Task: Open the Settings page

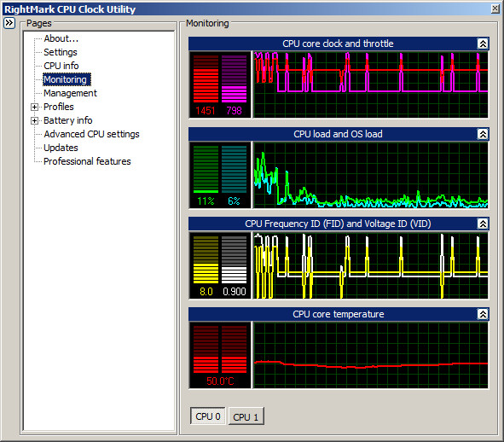Action: click(x=61, y=52)
